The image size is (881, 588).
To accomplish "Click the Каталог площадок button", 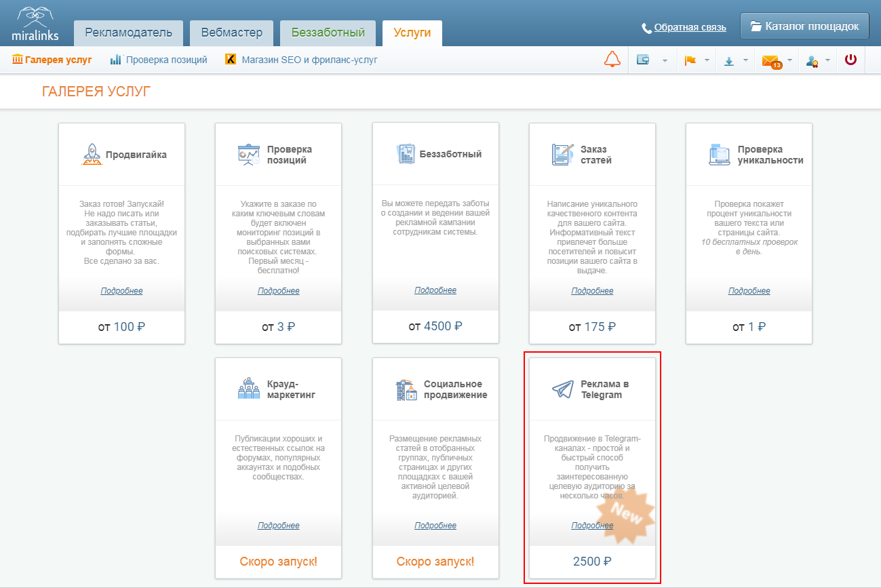I will click(x=804, y=27).
